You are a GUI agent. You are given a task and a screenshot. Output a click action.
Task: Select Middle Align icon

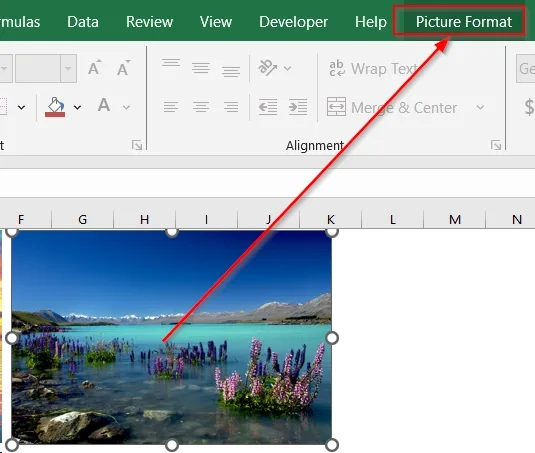pos(201,68)
